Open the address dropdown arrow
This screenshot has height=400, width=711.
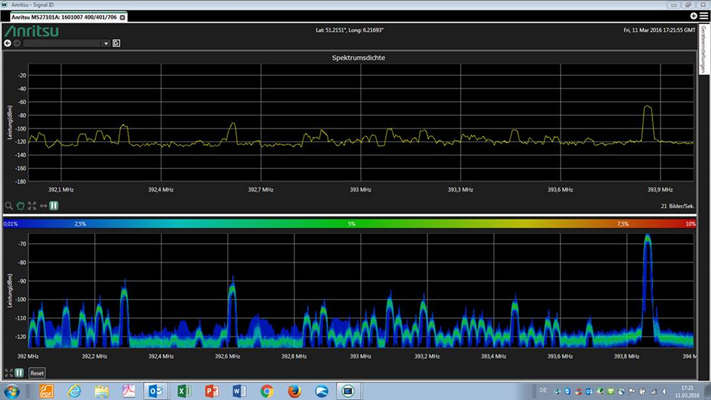tap(105, 43)
